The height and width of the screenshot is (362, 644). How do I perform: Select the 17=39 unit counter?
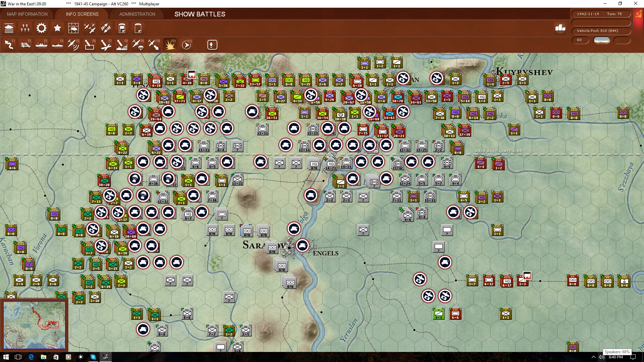pos(465,130)
